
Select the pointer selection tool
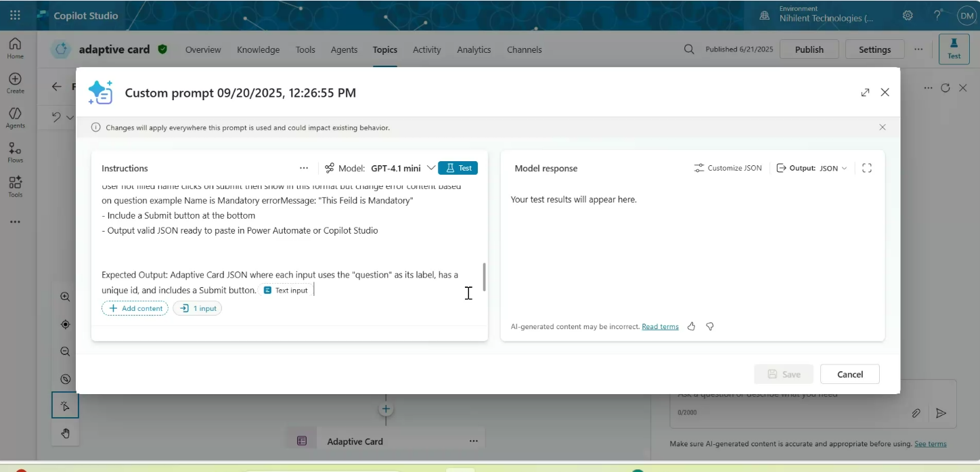pyautogui.click(x=66, y=406)
